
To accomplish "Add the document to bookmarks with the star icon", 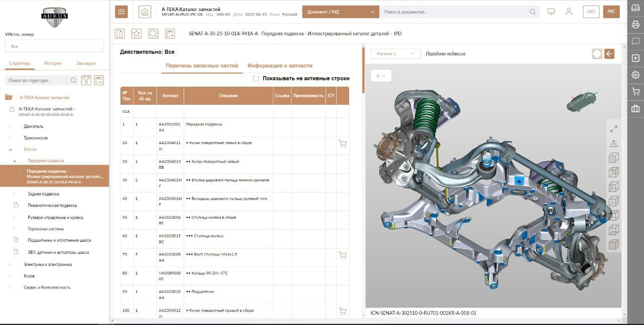I will point(136,34).
